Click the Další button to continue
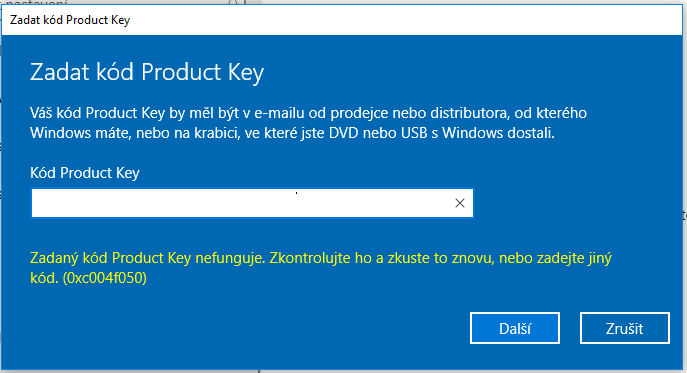Image resolution: width=687 pixels, height=373 pixels. click(x=515, y=328)
